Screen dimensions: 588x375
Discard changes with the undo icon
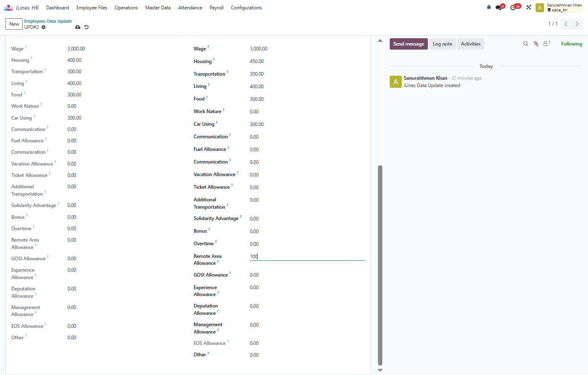pos(87,27)
